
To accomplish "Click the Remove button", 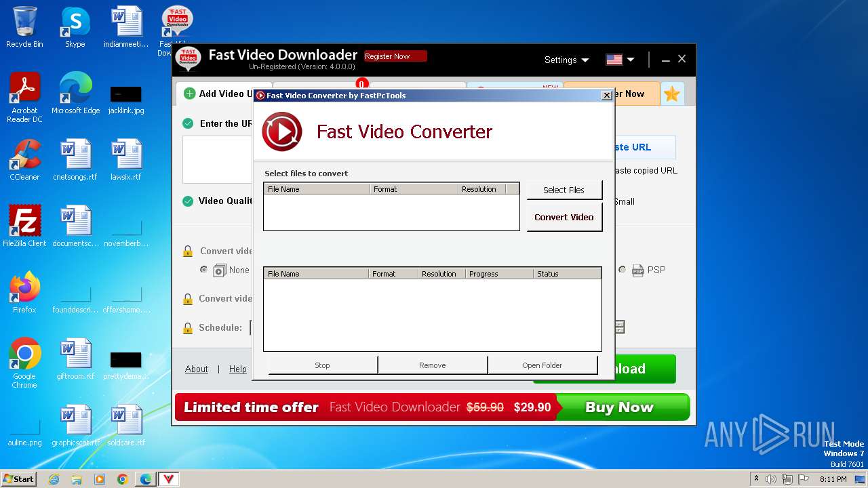I will click(432, 365).
